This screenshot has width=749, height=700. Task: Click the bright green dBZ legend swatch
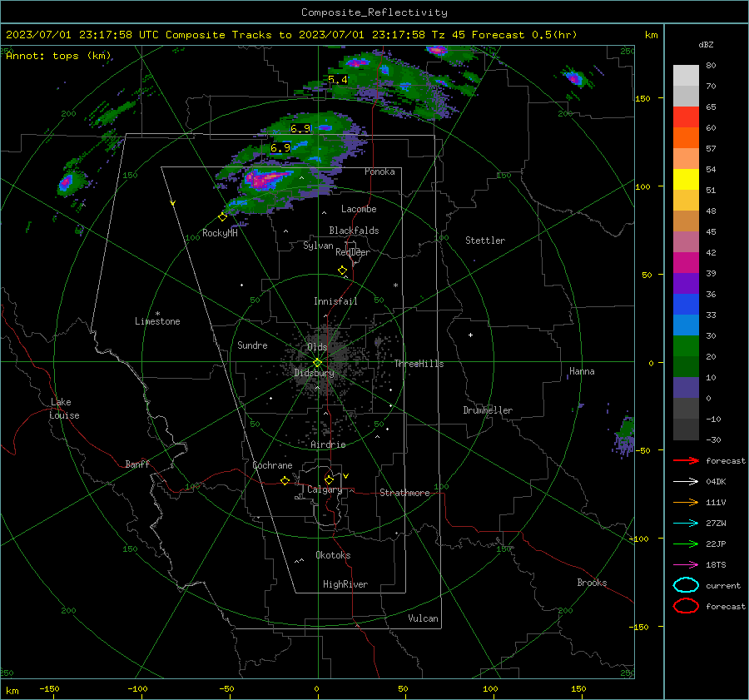click(x=686, y=345)
